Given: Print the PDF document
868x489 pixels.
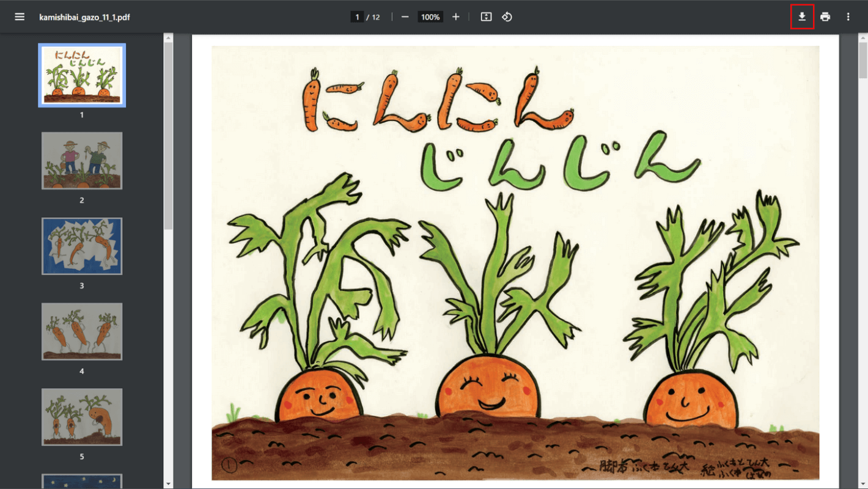Looking at the screenshot, I should click(x=825, y=17).
